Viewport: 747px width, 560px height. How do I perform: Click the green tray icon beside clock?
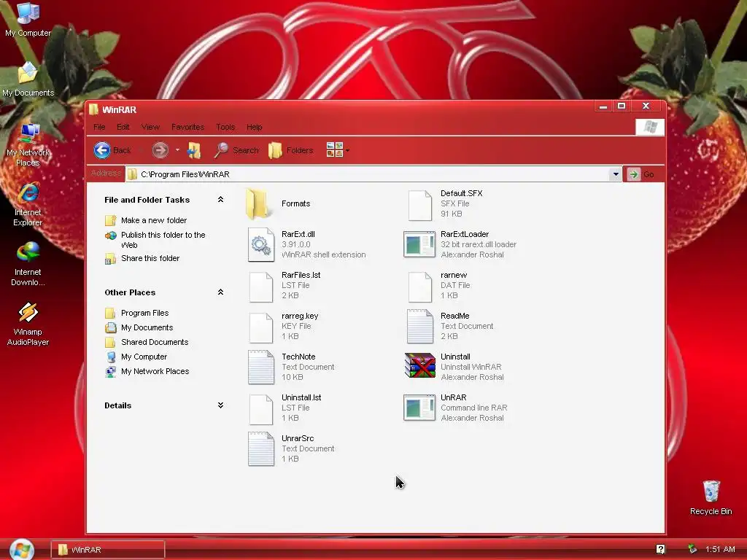692,550
